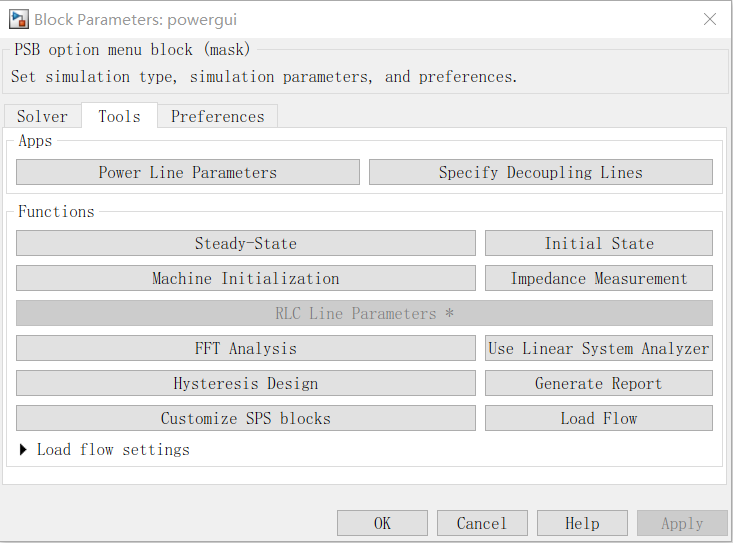Open the Preferences tab
The width and height of the screenshot is (733, 543).
pos(217,117)
